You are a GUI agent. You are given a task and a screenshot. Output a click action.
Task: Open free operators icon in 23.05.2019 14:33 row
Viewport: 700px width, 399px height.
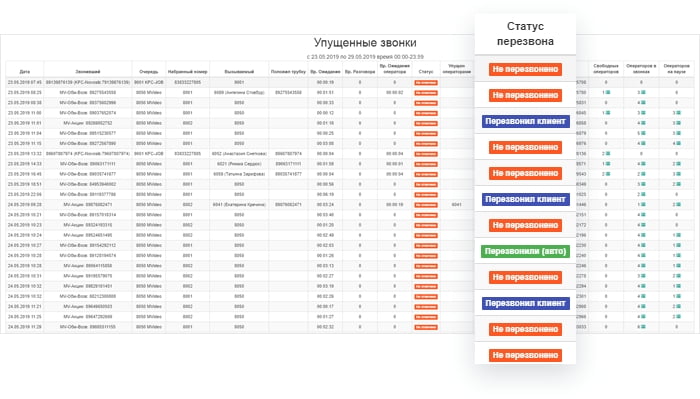click(x=608, y=164)
